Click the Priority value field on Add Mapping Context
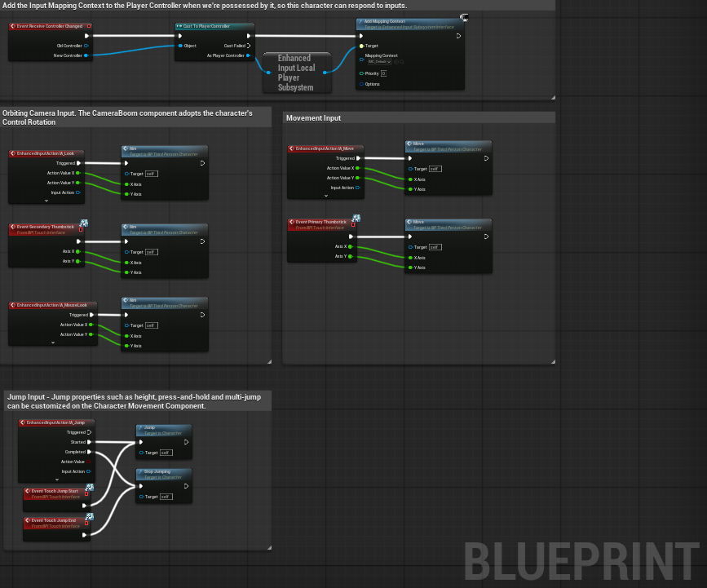 (383, 73)
